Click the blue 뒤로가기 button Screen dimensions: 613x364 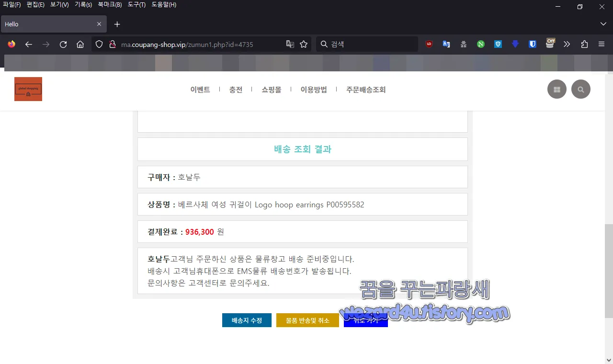tap(366, 320)
